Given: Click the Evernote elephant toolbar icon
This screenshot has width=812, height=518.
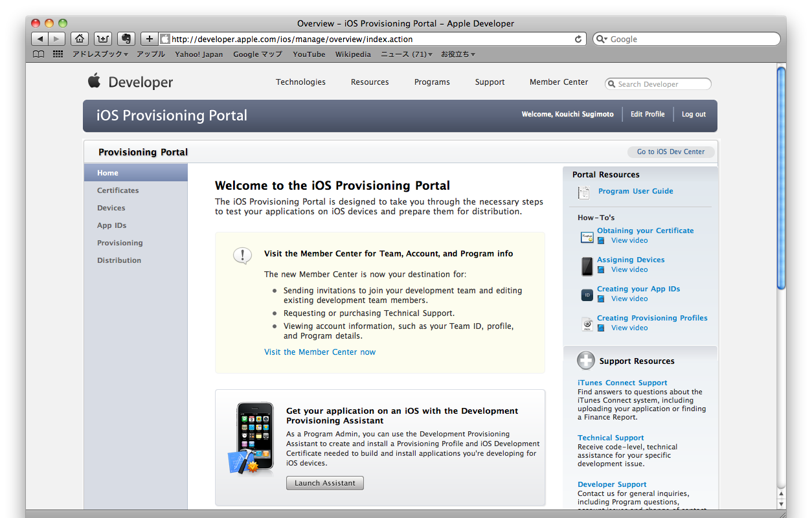Looking at the screenshot, I should [126, 39].
